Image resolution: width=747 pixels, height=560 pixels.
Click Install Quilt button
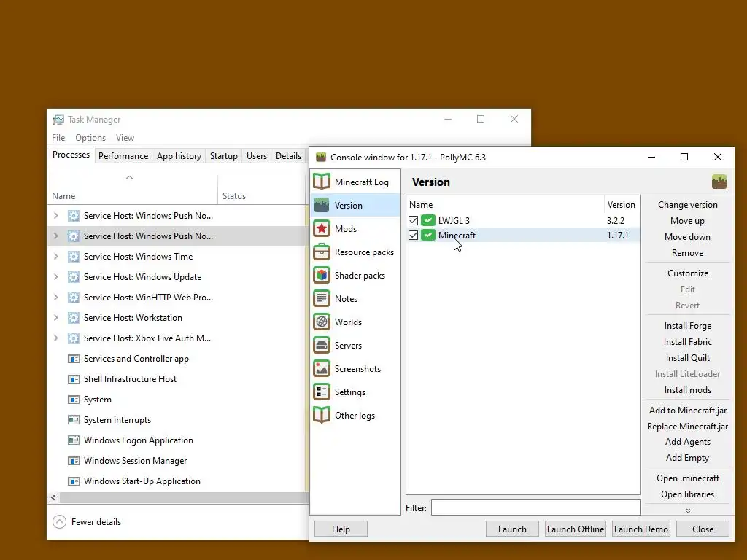(x=687, y=357)
